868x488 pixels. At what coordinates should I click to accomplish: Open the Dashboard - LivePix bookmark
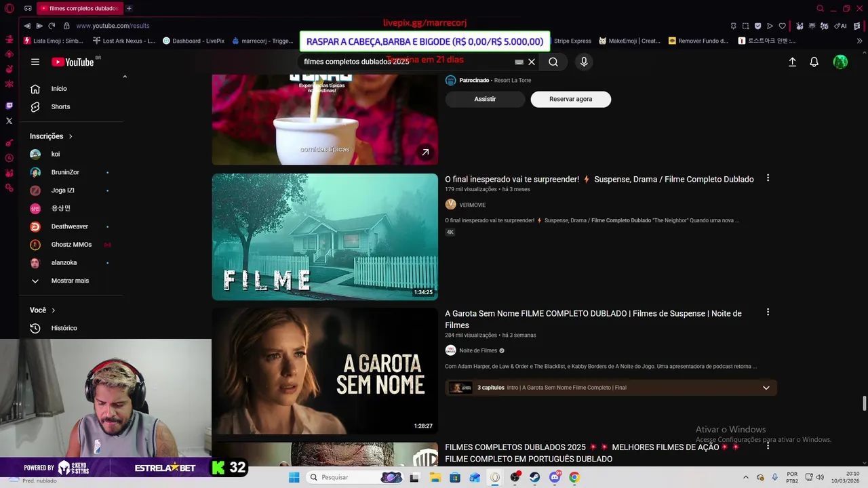[x=193, y=41]
